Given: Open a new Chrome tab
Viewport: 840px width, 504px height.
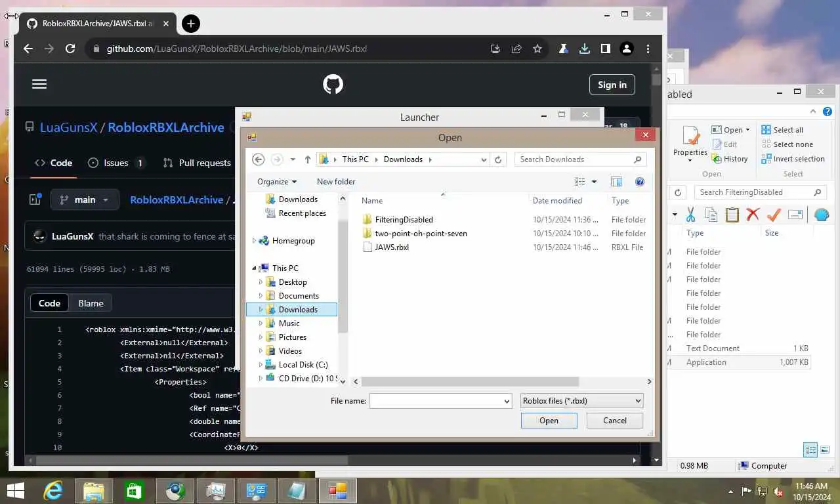Looking at the screenshot, I should 191,24.
